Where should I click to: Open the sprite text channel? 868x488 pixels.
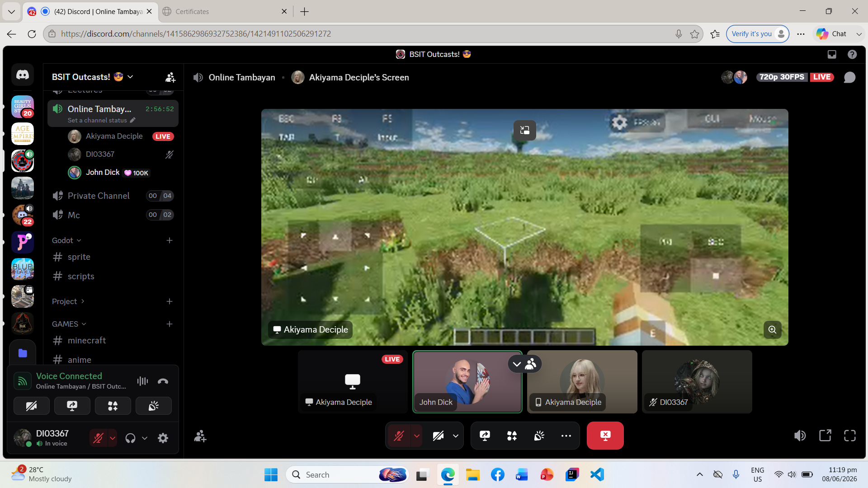tap(113, 257)
